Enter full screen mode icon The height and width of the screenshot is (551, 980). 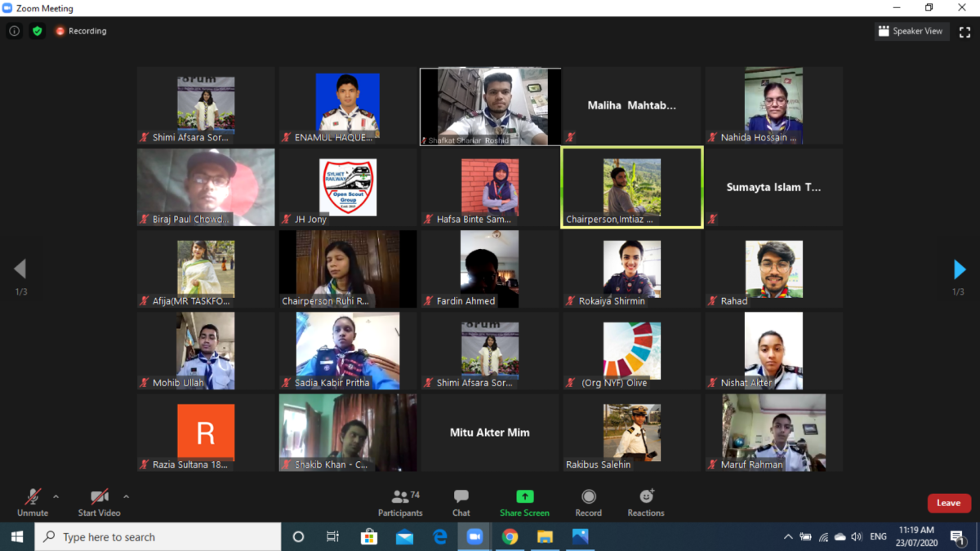964,31
